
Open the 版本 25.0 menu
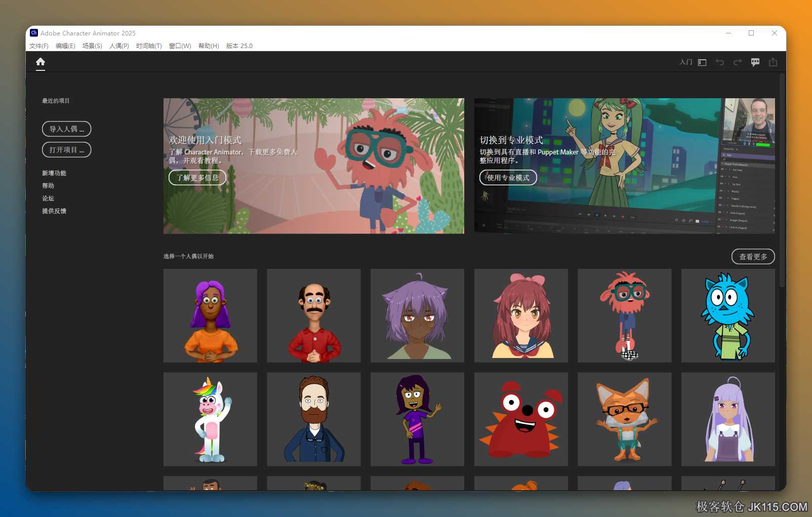(x=239, y=46)
